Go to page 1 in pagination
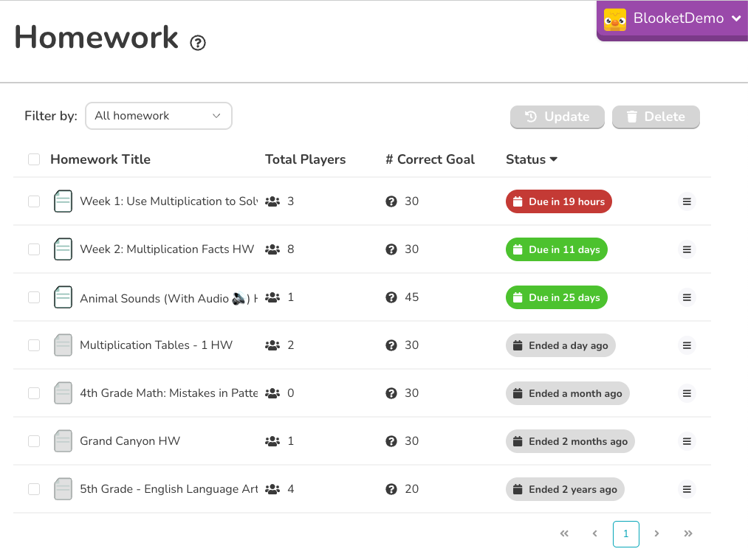The width and height of the screenshot is (748, 560). [x=625, y=533]
